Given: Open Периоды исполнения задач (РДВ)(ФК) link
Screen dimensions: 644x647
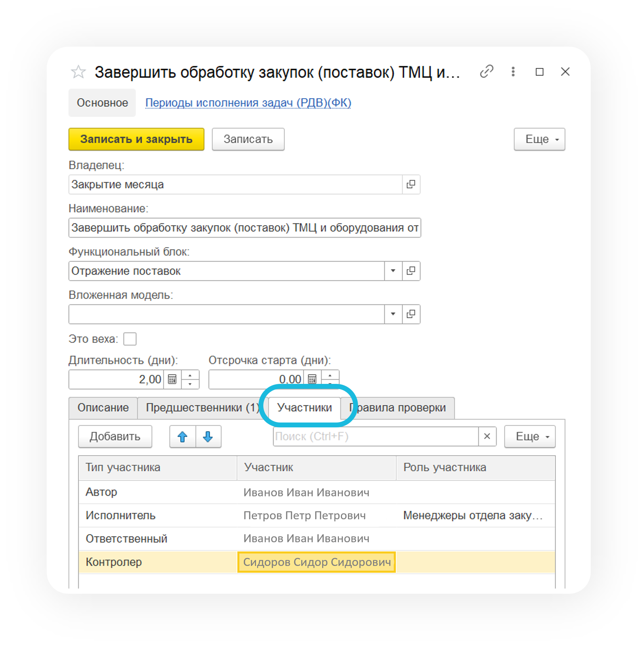Looking at the screenshot, I should 248,103.
